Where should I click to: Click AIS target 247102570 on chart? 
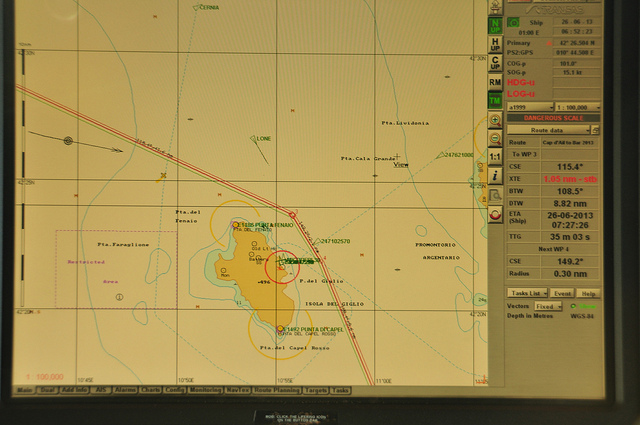coord(317,241)
